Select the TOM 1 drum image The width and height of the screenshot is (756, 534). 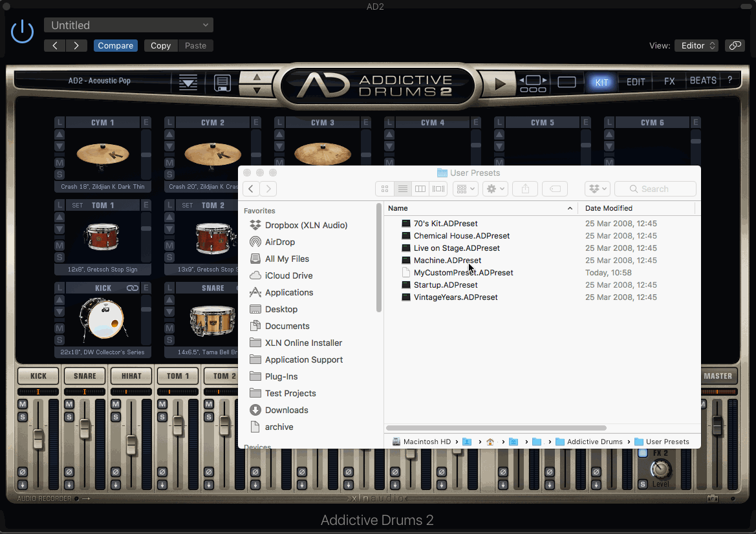click(x=102, y=237)
